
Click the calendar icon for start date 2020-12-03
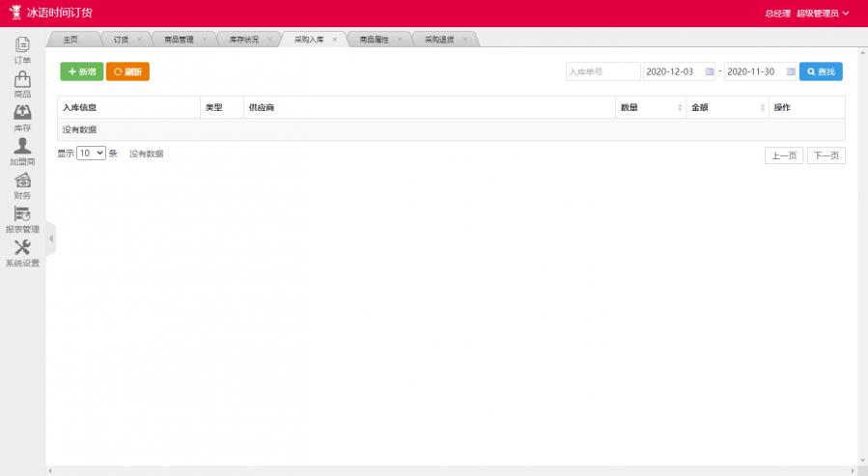[x=710, y=71]
